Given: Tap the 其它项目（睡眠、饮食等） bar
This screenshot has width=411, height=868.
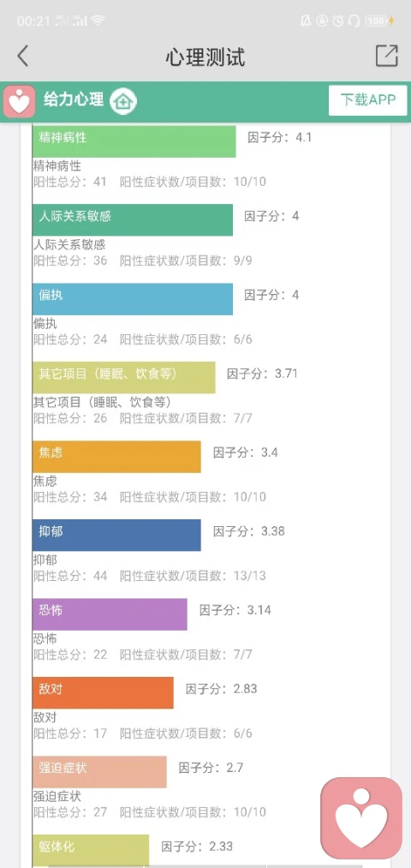Looking at the screenshot, I should 124,378.
